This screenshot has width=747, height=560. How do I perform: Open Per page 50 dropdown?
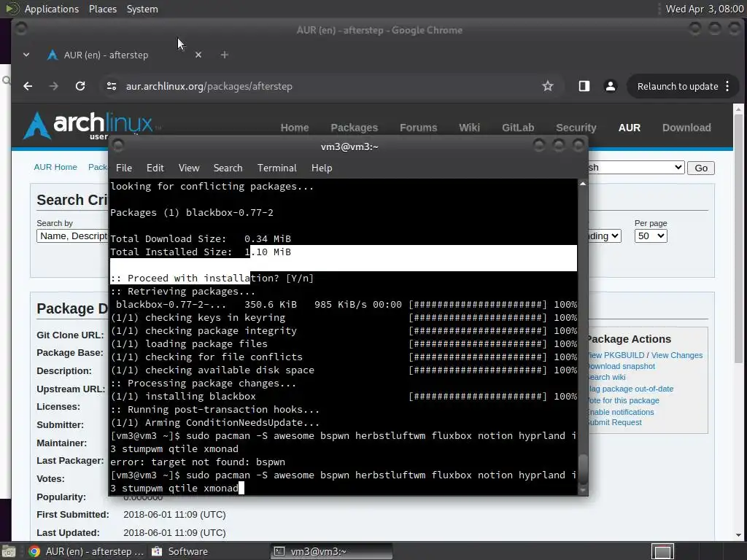[650, 236]
